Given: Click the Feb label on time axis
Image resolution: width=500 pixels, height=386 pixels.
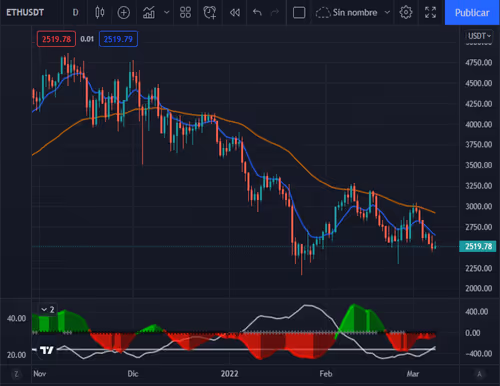Looking at the screenshot, I should (326, 374).
